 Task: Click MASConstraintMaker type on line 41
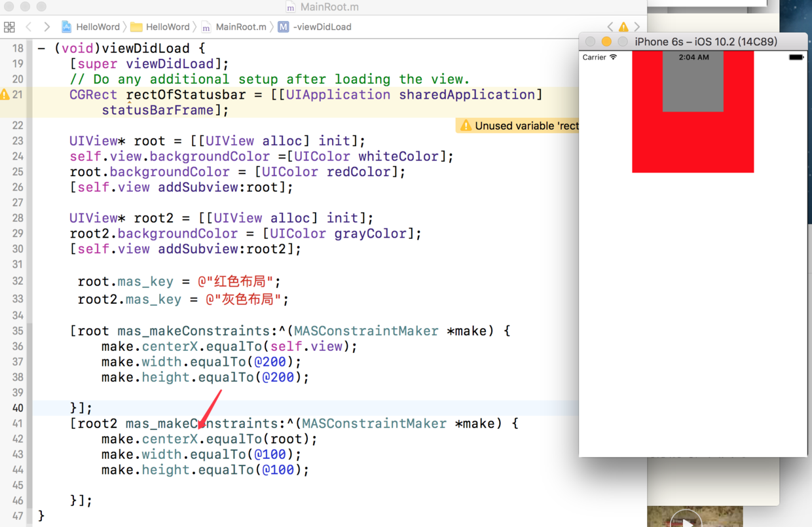tap(374, 424)
